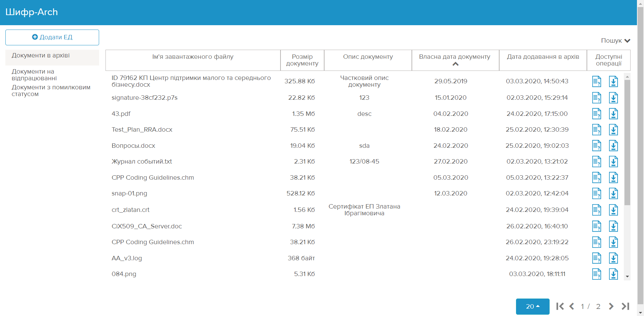
Task: Click date cell 12.03.2020
Action: pos(450,193)
